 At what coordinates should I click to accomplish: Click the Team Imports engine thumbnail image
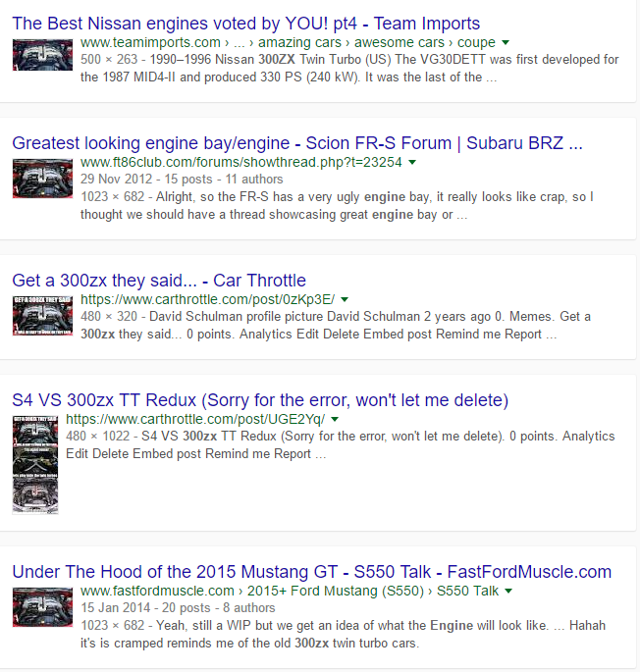coord(42,55)
